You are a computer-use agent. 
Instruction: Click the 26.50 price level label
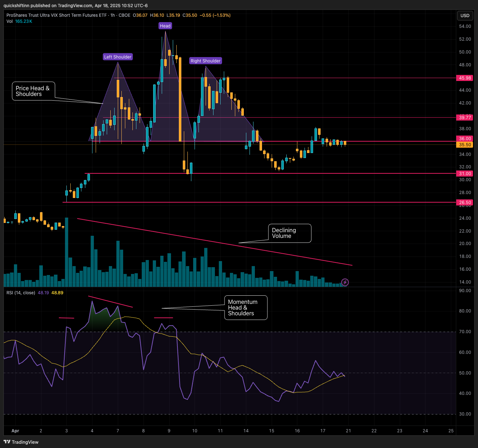(465, 202)
